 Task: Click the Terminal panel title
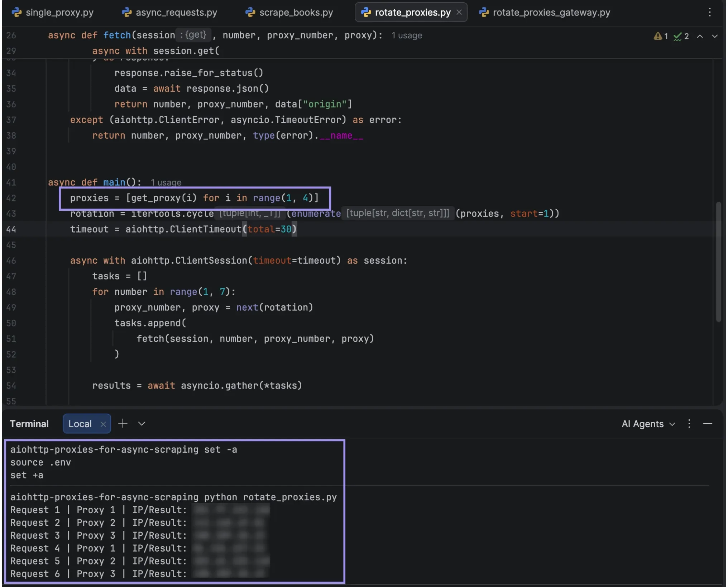point(29,424)
